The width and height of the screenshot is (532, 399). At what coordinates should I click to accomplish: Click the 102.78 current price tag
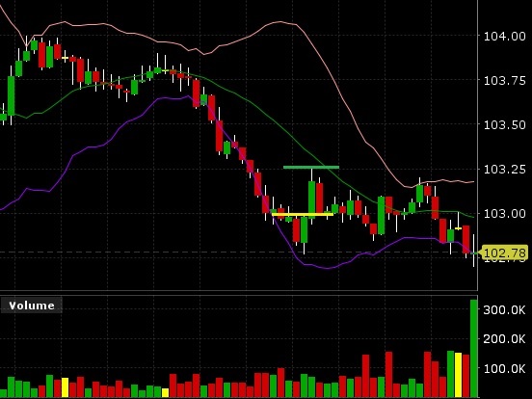click(x=504, y=253)
